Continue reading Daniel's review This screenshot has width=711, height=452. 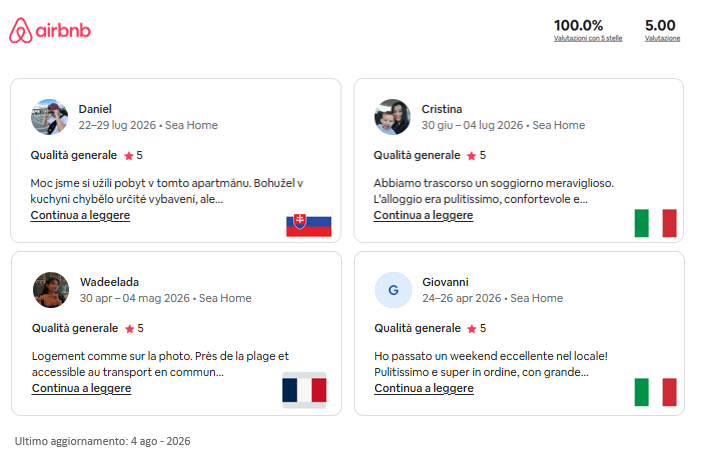[80, 215]
